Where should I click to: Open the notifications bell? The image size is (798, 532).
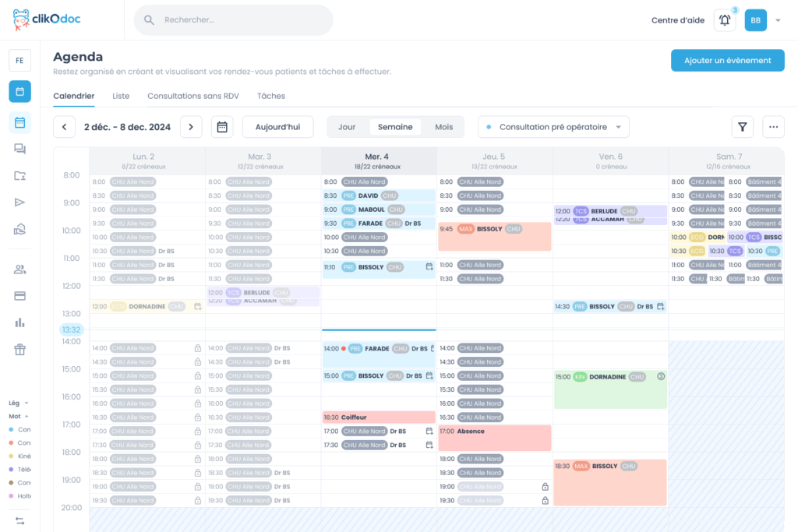pyautogui.click(x=725, y=20)
